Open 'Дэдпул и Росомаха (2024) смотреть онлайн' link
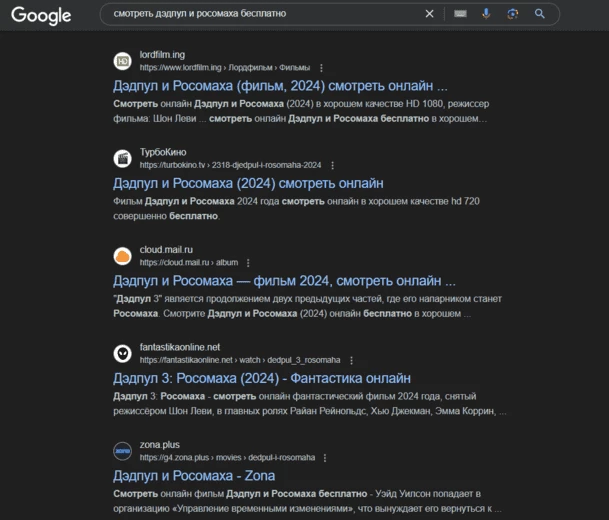The width and height of the screenshot is (609, 520). [x=248, y=183]
